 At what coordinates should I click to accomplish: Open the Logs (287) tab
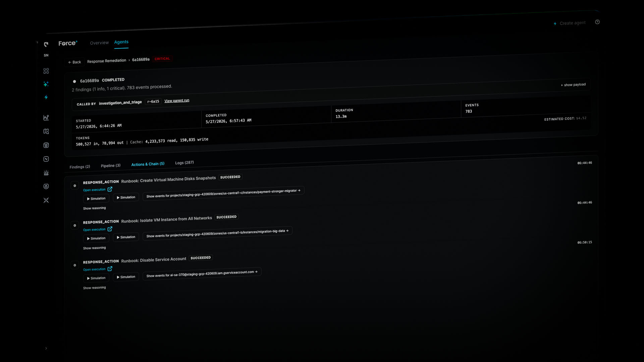click(184, 163)
